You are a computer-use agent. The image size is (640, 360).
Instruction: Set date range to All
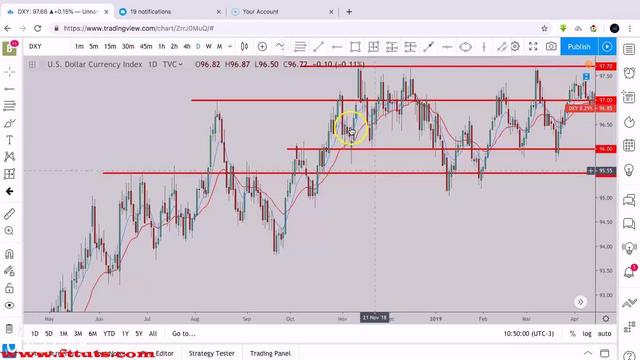[x=153, y=333]
